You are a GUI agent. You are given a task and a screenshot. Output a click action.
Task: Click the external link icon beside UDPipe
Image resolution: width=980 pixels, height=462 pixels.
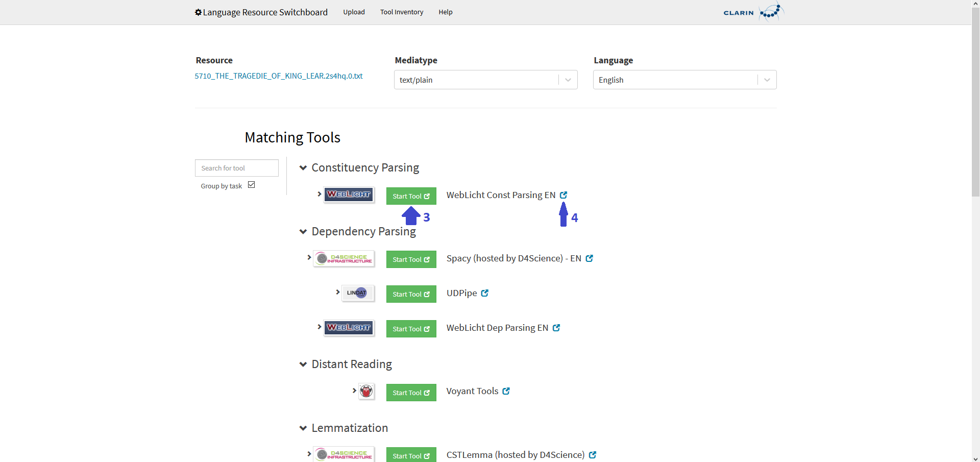pos(484,293)
